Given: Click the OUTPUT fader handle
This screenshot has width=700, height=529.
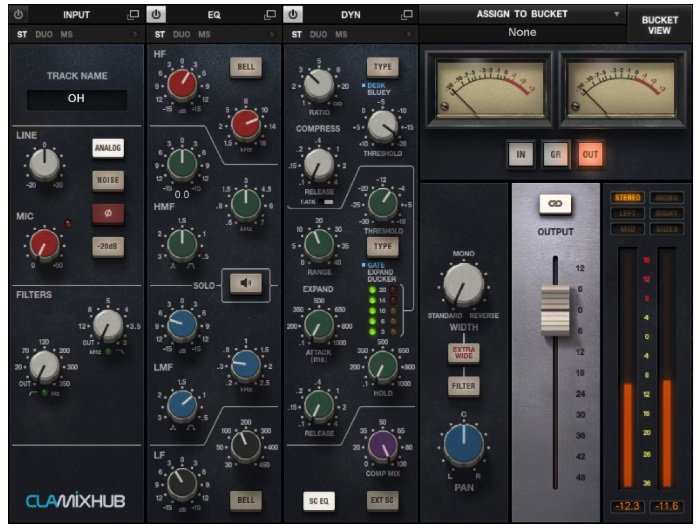Looking at the screenshot, I should 553,309.
